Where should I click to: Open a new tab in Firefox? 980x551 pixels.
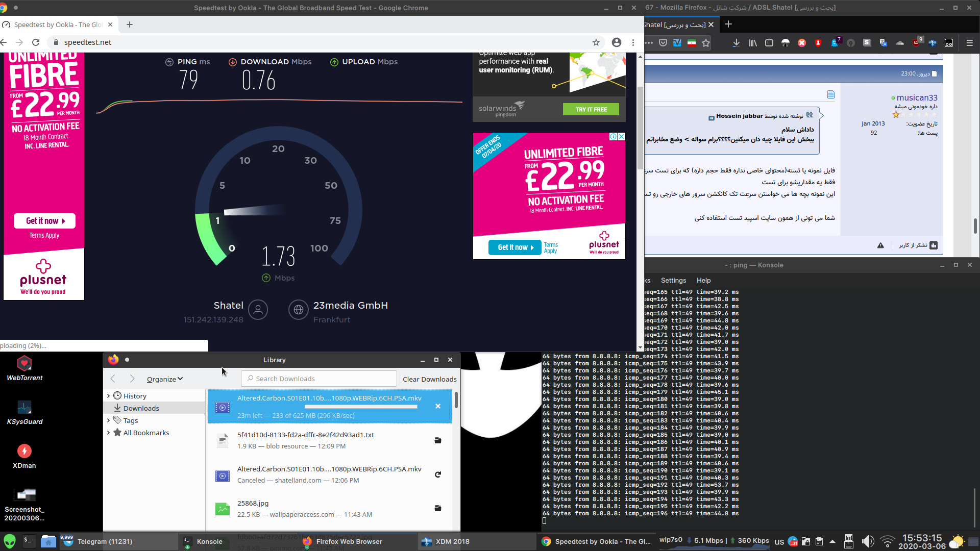[728, 24]
